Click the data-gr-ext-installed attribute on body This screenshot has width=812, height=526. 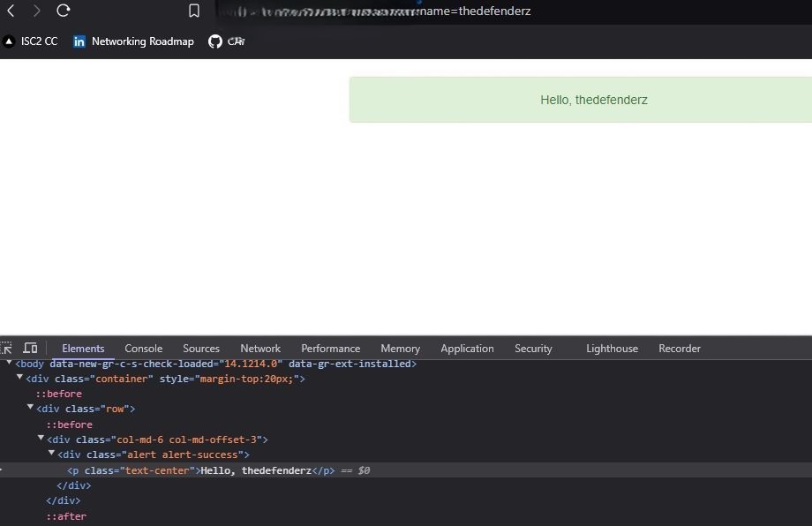tap(350, 364)
